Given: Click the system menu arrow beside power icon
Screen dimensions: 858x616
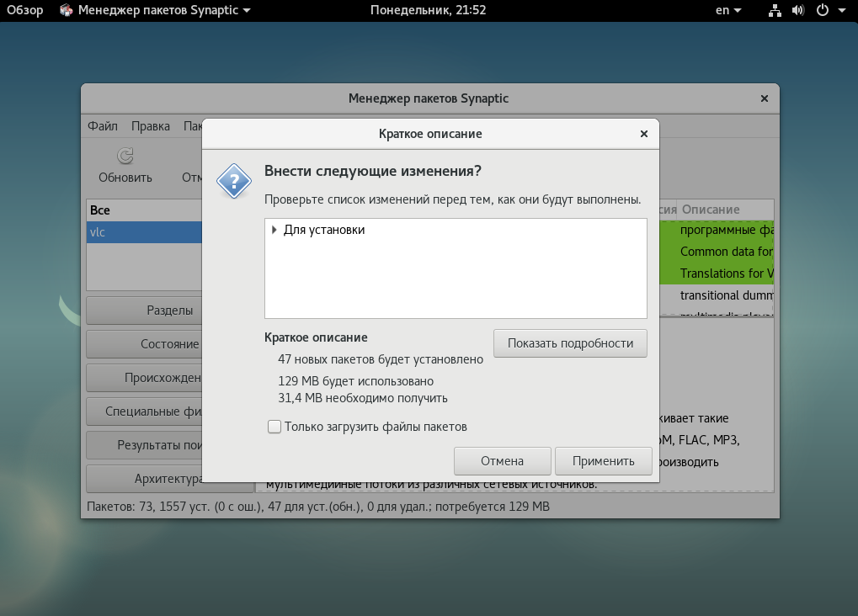Looking at the screenshot, I should [x=842, y=10].
